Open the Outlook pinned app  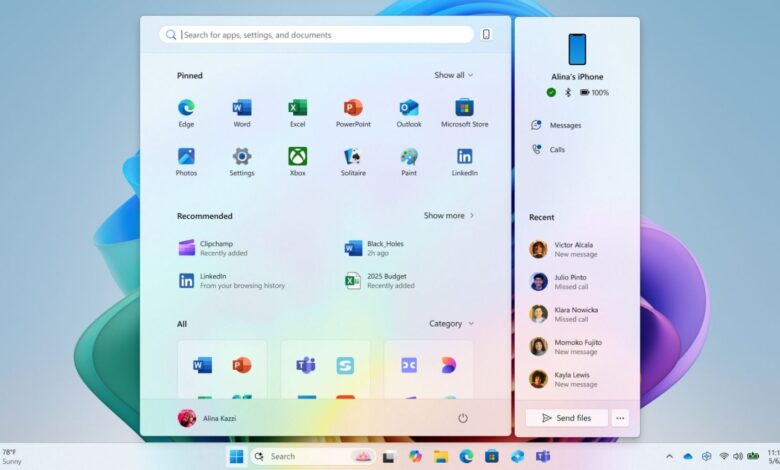point(409,113)
